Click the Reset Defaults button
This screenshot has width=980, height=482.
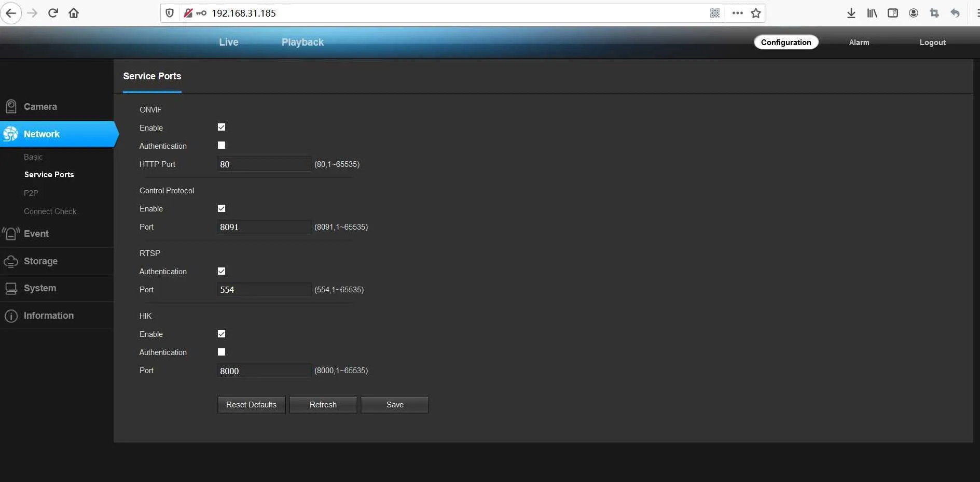251,405
